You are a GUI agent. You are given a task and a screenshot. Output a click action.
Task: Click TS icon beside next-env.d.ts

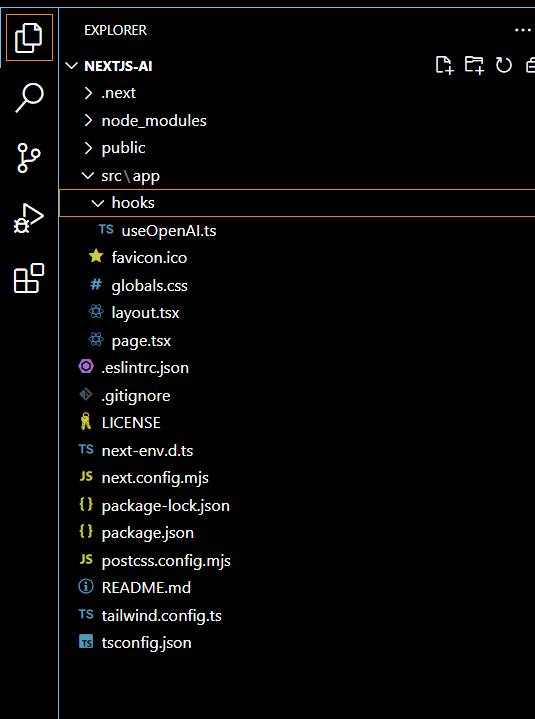(x=86, y=449)
